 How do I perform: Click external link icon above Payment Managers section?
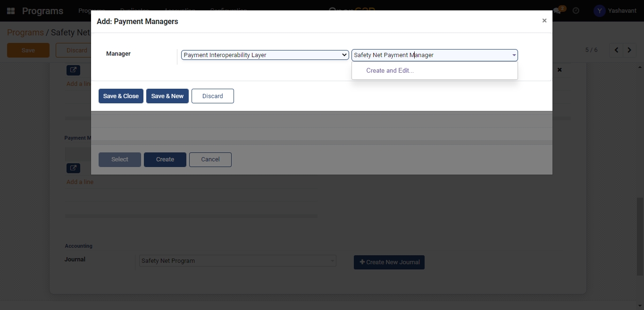(x=73, y=70)
